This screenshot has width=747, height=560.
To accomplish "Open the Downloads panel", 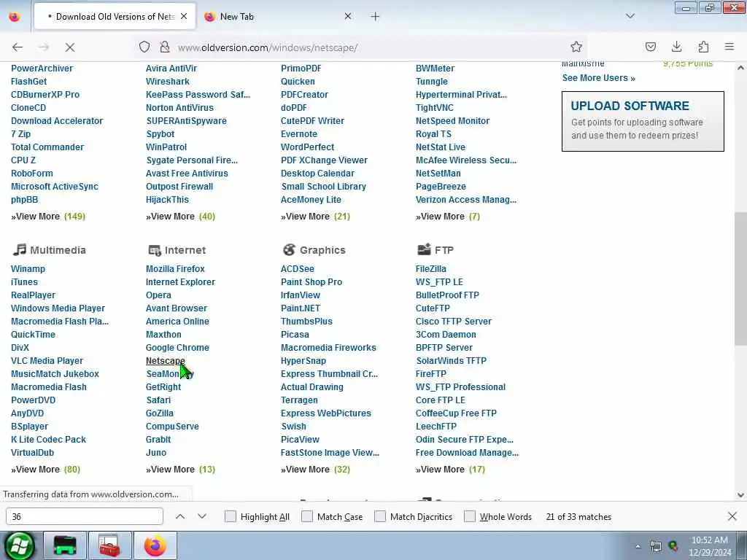I will click(x=676, y=47).
